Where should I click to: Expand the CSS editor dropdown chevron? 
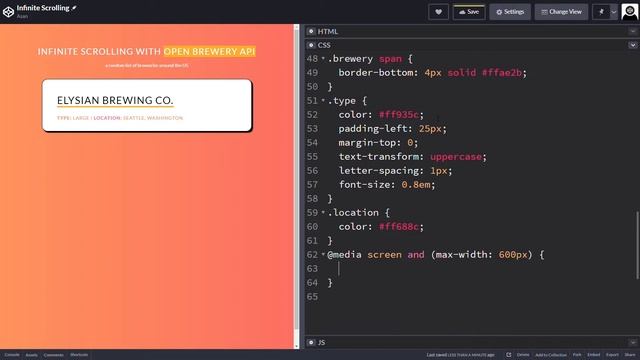633,45
